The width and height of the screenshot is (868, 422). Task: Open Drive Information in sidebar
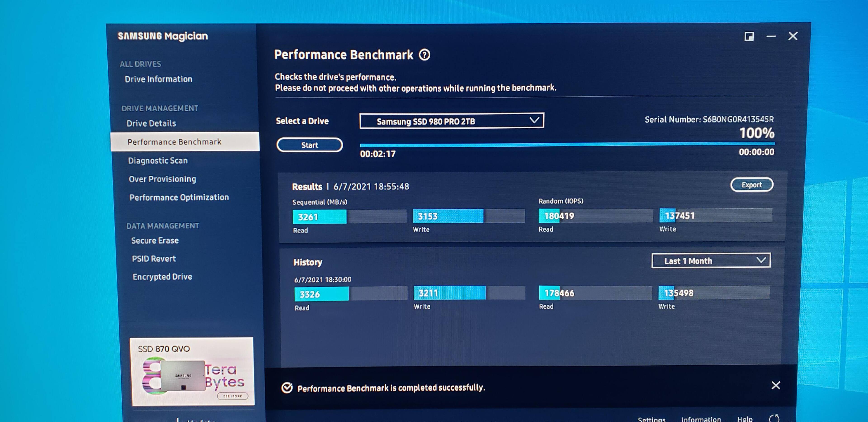coord(158,79)
